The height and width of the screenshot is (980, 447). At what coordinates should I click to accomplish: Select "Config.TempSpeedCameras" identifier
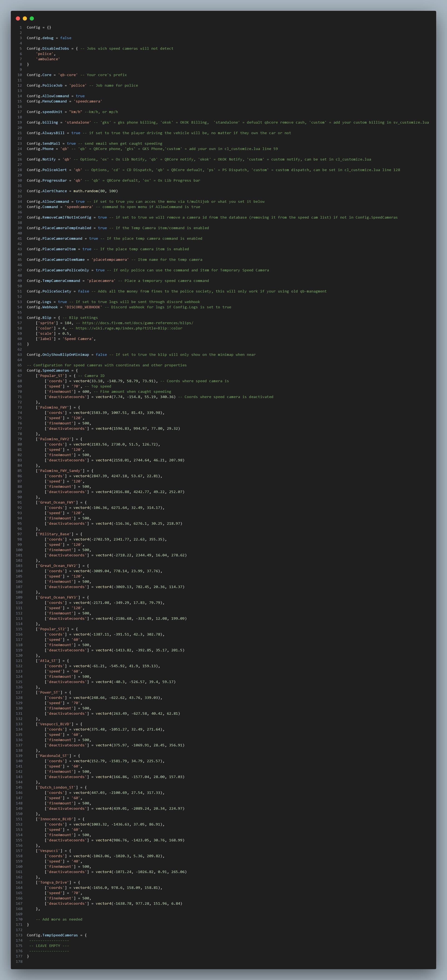click(x=52, y=936)
